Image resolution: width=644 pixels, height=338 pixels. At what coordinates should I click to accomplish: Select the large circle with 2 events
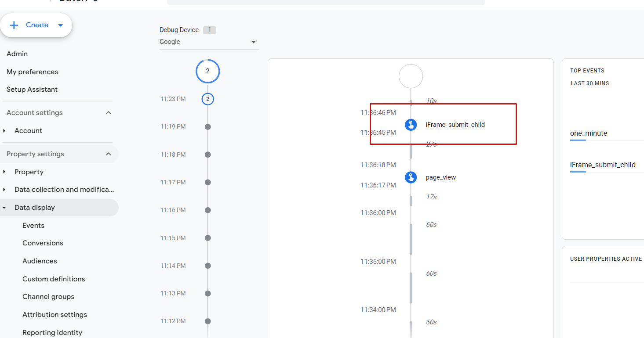(207, 71)
